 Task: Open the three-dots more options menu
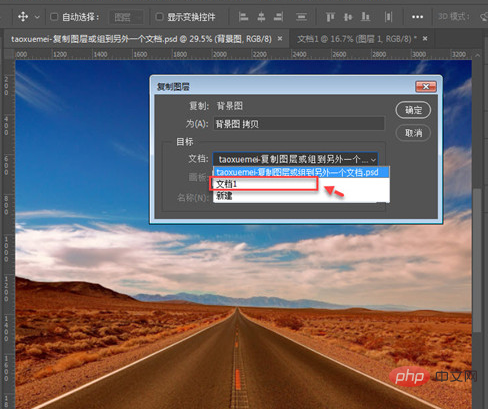tap(417, 17)
